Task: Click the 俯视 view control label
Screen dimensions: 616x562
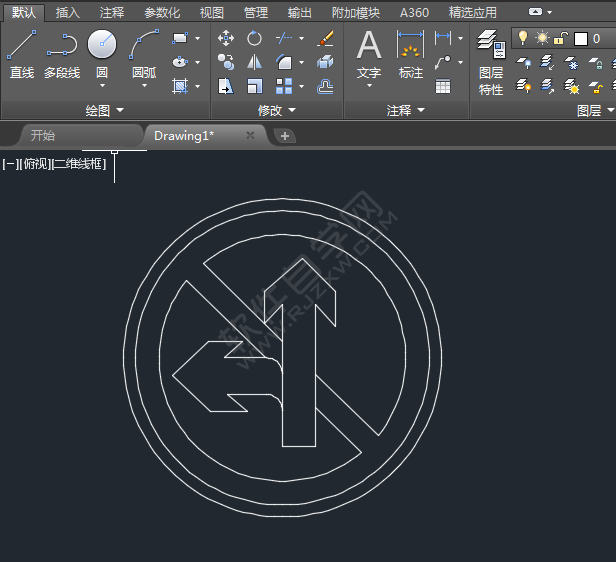Action: coord(36,164)
